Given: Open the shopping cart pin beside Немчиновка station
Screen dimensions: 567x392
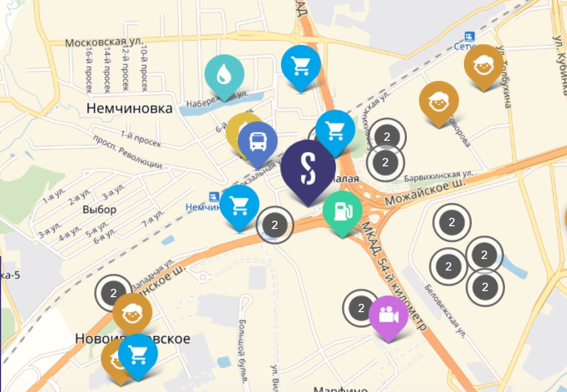Looking at the screenshot, I should [239, 207].
